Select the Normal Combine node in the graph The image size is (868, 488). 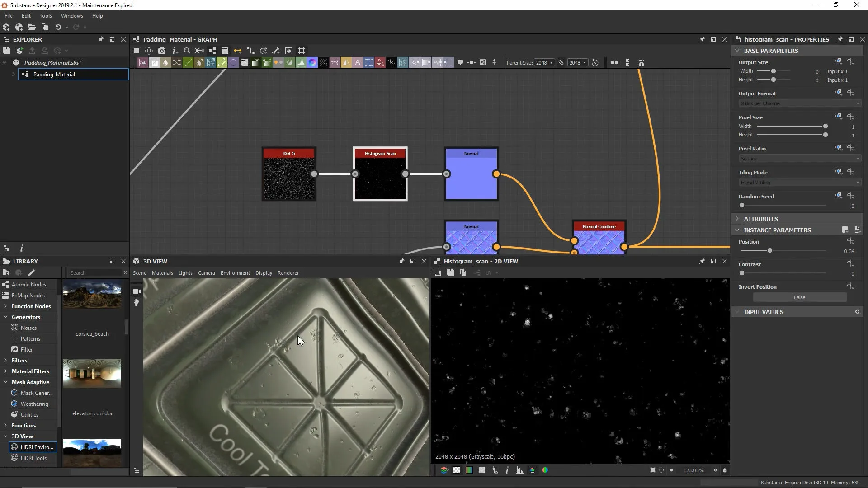[x=599, y=238]
